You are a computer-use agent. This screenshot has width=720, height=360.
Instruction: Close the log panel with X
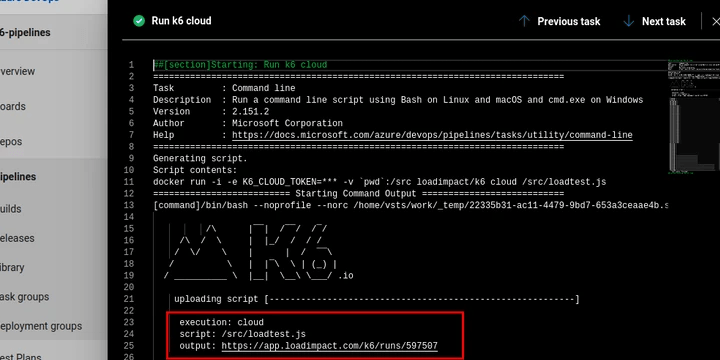click(x=715, y=22)
